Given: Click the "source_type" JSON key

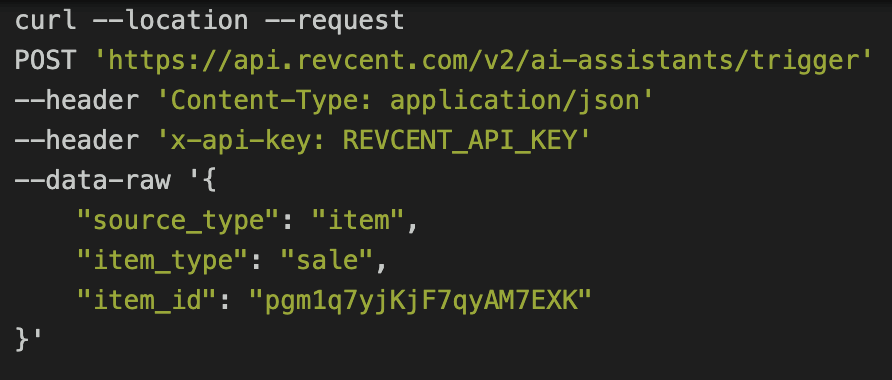Looking at the screenshot, I should pyautogui.click(x=179, y=221).
